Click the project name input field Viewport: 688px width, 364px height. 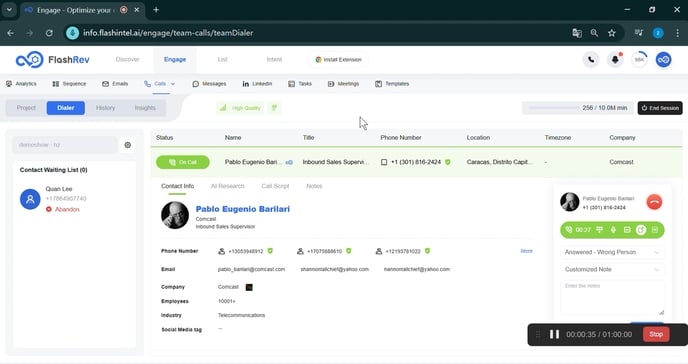[x=64, y=145]
